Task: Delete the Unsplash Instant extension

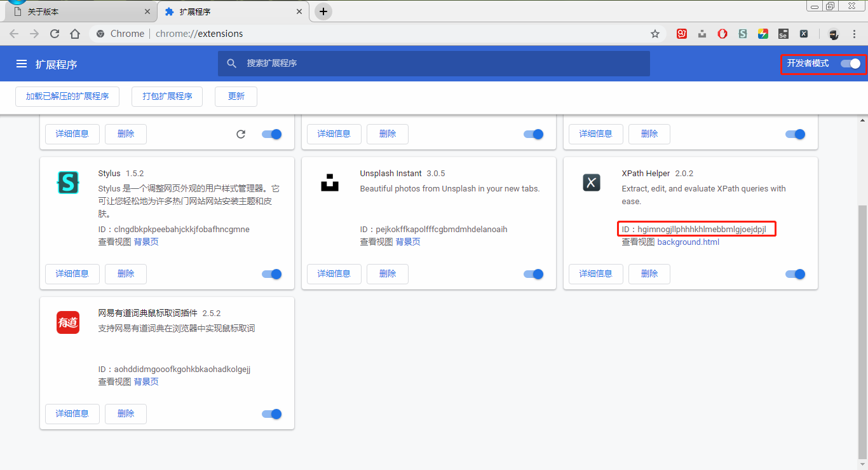Action: click(x=388, y=273)
